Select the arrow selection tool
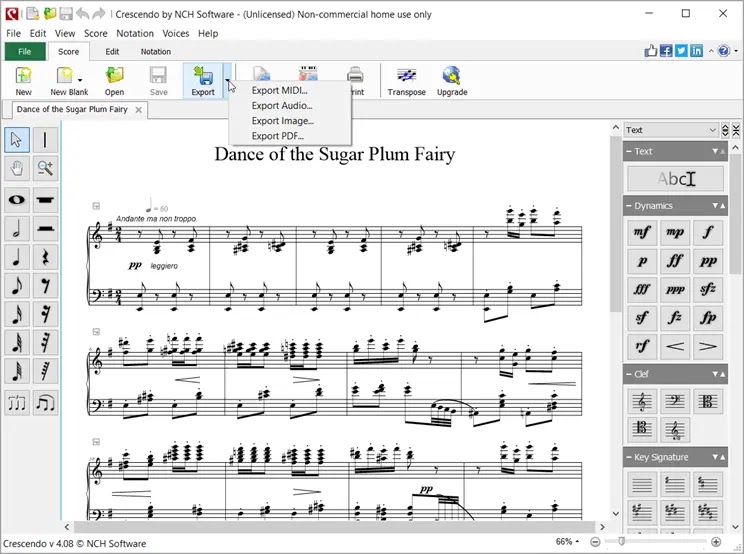Screen dimensions: 744x554 tap(17, 140)
